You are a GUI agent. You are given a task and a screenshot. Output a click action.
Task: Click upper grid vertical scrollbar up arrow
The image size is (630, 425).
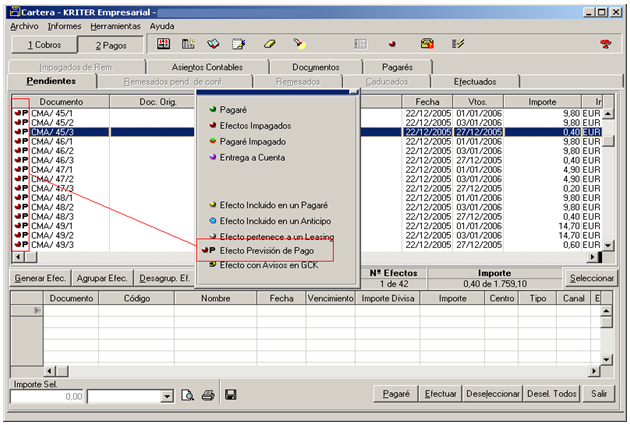(x=608, y=114)
